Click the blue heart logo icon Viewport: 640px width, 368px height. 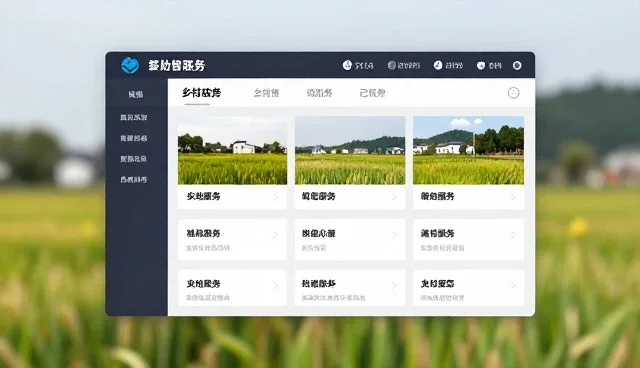(130, 65)
